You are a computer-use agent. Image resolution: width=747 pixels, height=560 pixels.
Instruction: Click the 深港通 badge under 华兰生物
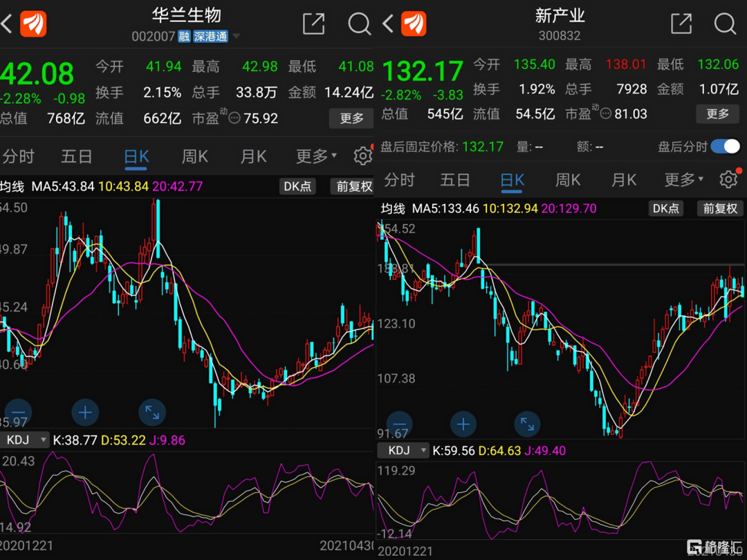210,37
